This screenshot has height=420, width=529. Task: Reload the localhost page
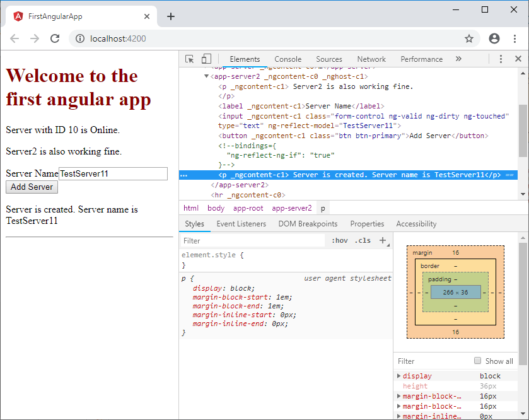[x=55, y=38]
